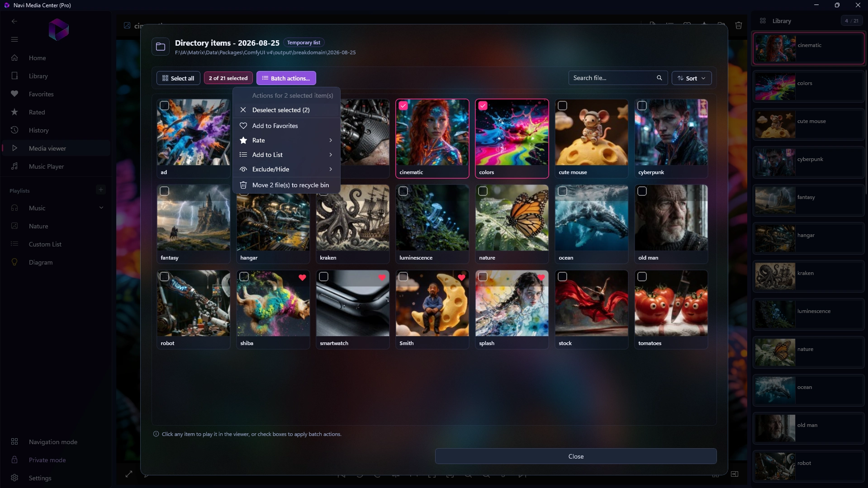
Task: Expand the Add to List submenu
Action: [287, 155]
